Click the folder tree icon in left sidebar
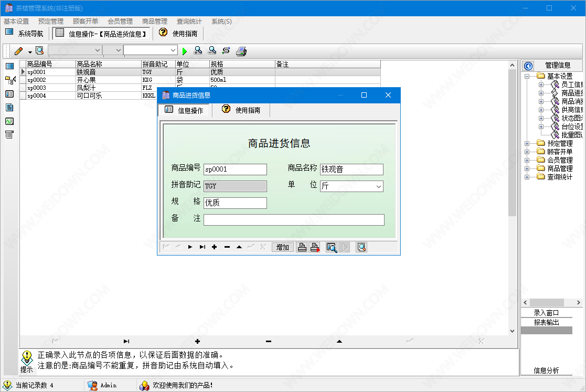Screen dimensions: 586x392 pos(10,80)
